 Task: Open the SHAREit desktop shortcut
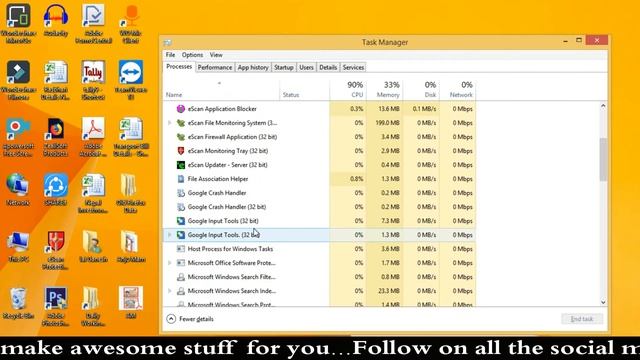(56, 189)
